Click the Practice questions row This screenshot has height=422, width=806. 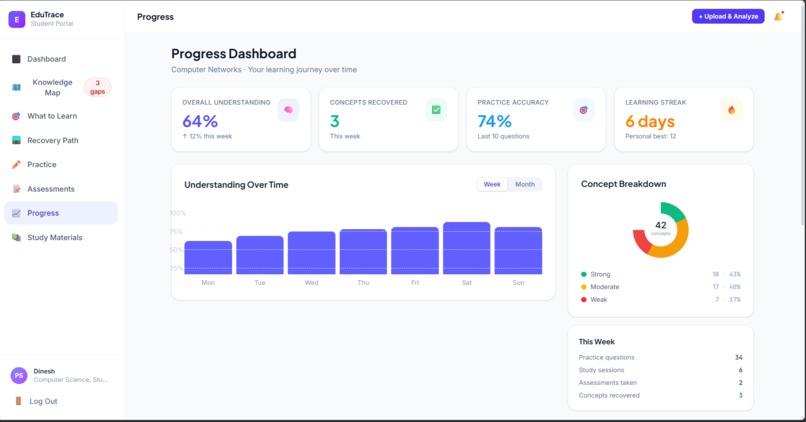tap(661, 357)
